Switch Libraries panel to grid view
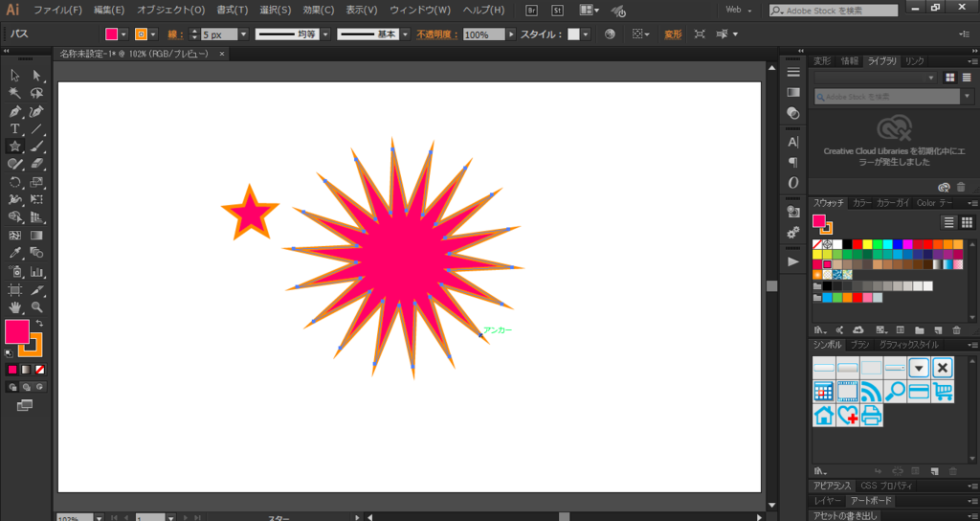 950,78
